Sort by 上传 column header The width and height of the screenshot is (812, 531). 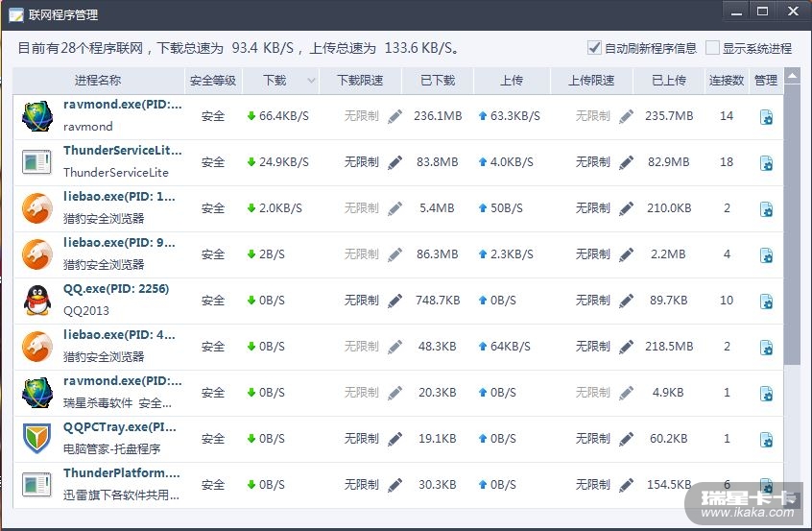pos(511,81)
